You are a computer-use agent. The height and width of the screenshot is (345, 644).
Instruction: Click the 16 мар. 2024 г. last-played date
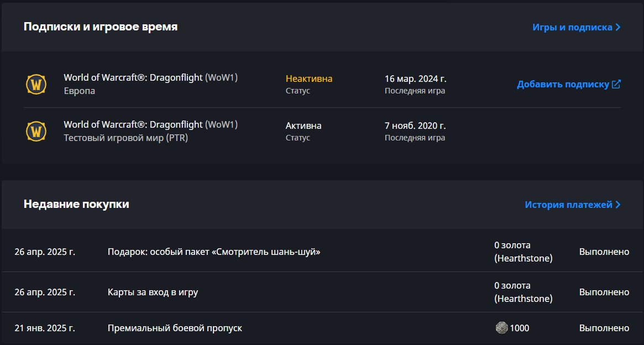tap(415, 79)
